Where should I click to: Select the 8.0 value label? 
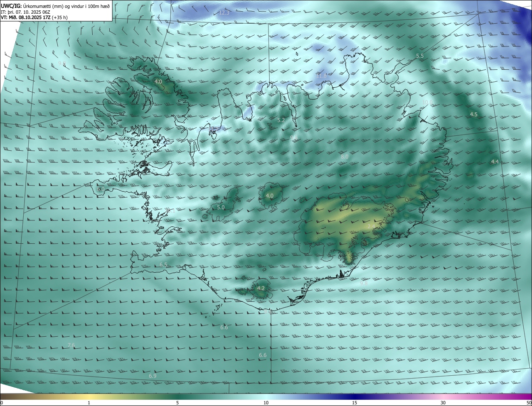pyautogui.click(x=345, y=157)
